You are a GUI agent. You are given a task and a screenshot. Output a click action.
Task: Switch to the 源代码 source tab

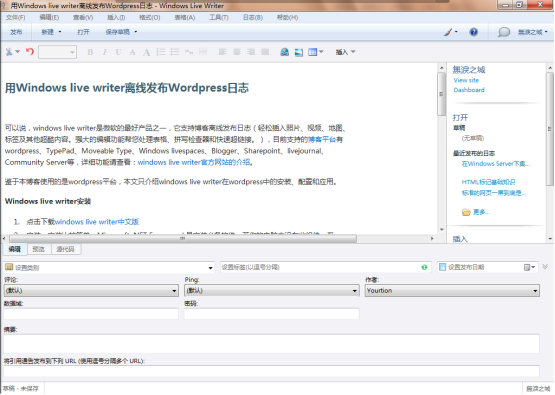(65, 249)
